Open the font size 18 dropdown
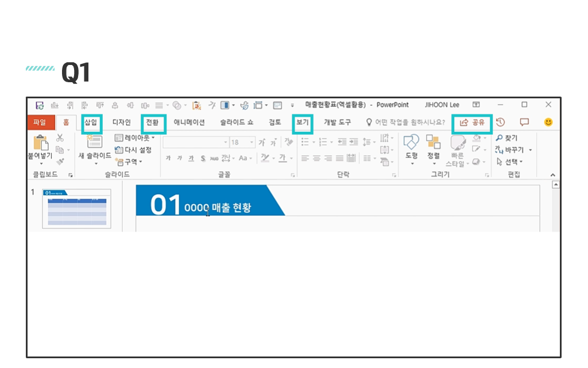This screenshot has width=588, height=368. [252, 143]
